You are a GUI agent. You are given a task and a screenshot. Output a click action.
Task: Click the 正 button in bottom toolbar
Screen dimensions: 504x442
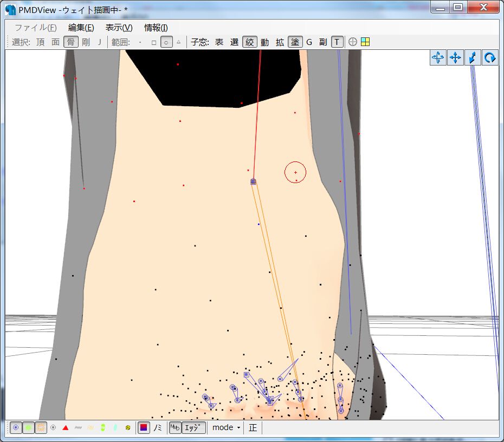coord(253,427)
